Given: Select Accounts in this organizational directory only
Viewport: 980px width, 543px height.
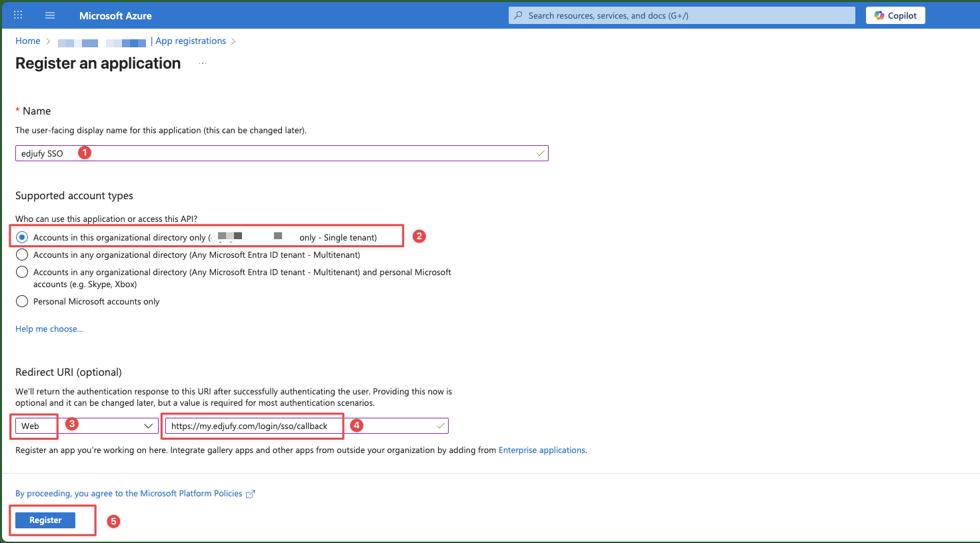Looking at the screenshot, I should click(22, 237).
